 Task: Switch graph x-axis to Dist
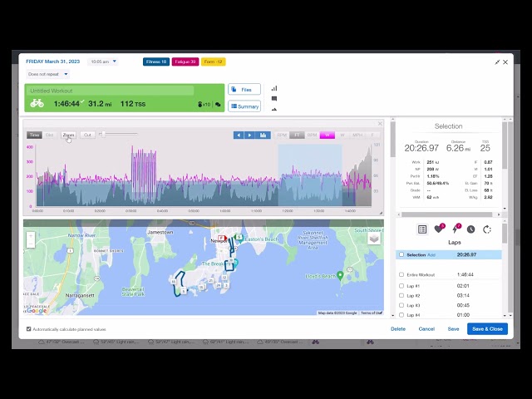pos(50,135)
